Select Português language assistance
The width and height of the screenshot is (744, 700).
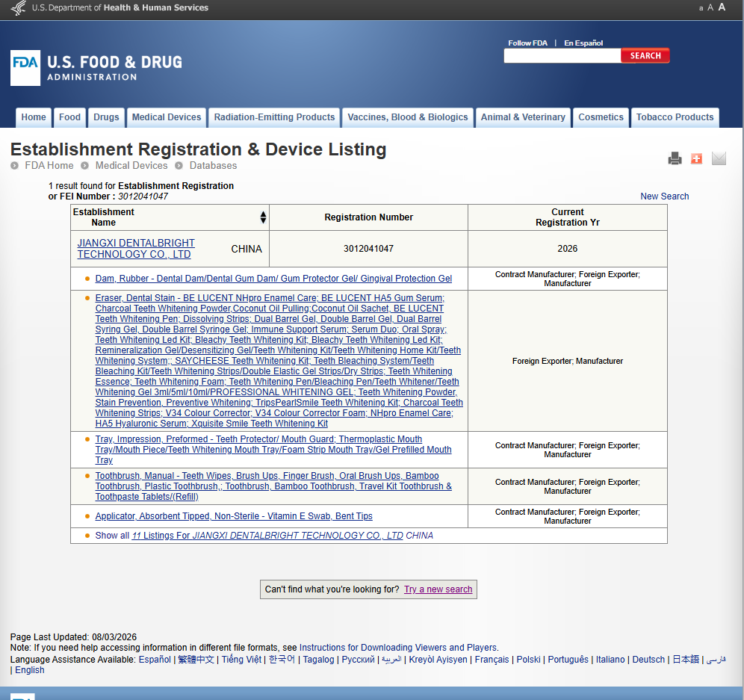[568, 660]
